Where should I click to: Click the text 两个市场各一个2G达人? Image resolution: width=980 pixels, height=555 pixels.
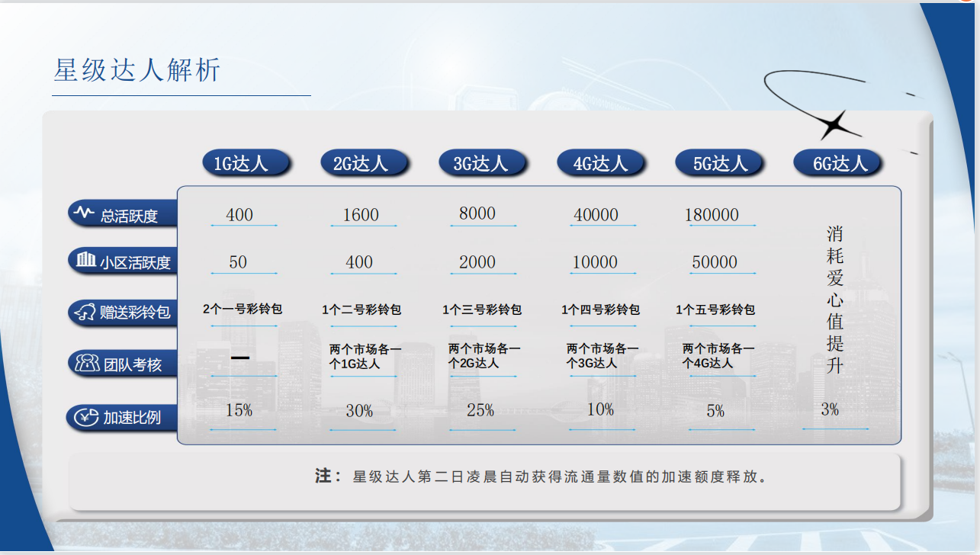click(x=484, y=356)
